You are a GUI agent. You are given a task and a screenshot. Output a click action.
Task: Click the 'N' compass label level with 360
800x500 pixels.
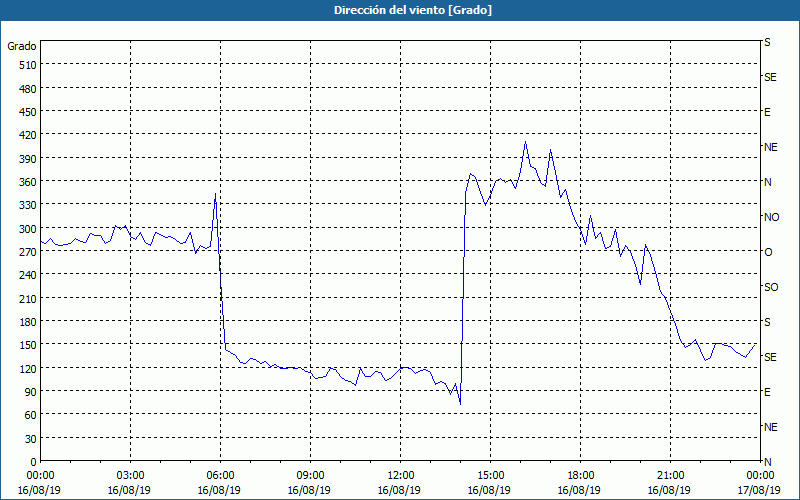(767, 182)
